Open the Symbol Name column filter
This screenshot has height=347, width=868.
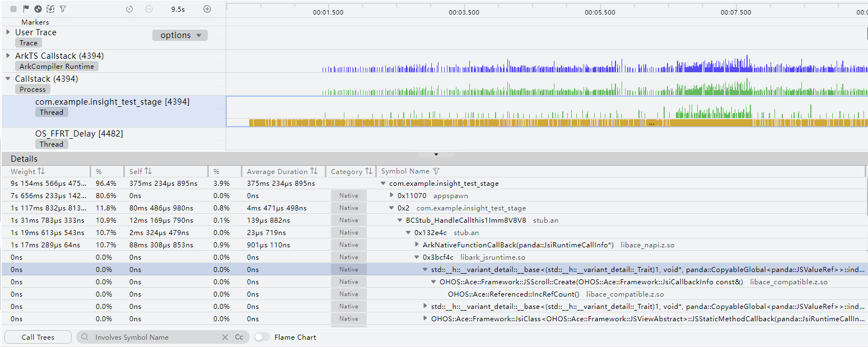point(437,171)
